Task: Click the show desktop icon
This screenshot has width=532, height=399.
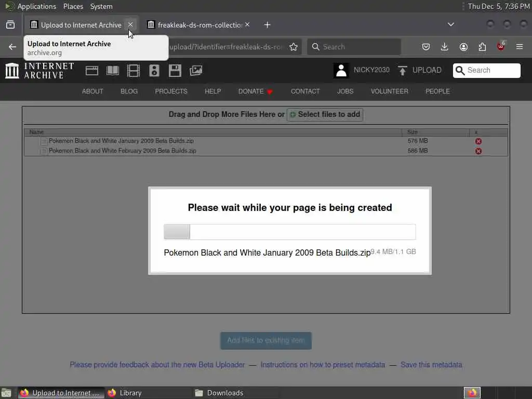Action: [x=6, y=393]
